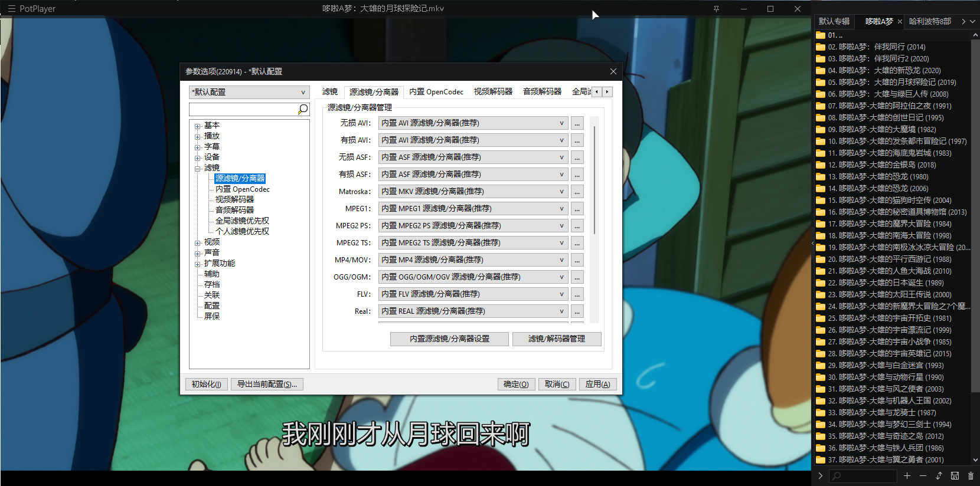Select 视频解码器 in settings tree
This screenshot has width=980, height=486.
point(234,200)
